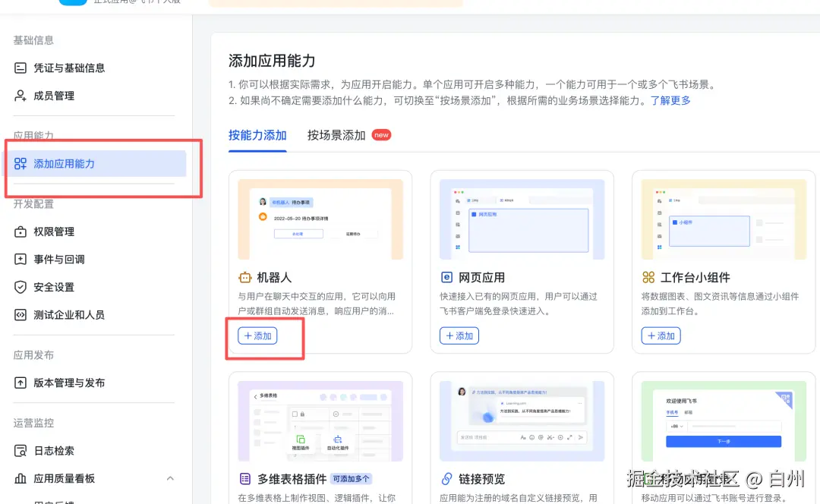Add the 网页应用 capability
Viewport: 820px width, 504px height.
tap(459, 335)
